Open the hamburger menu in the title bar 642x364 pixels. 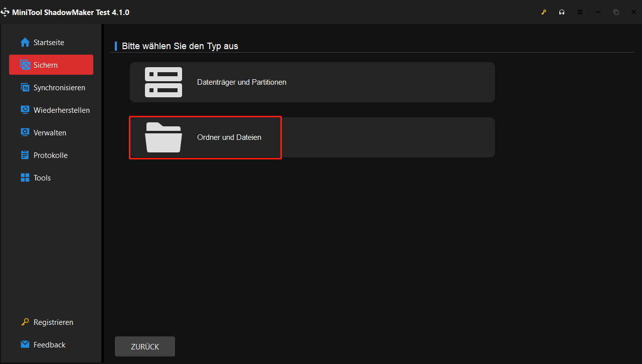(580, 12)
